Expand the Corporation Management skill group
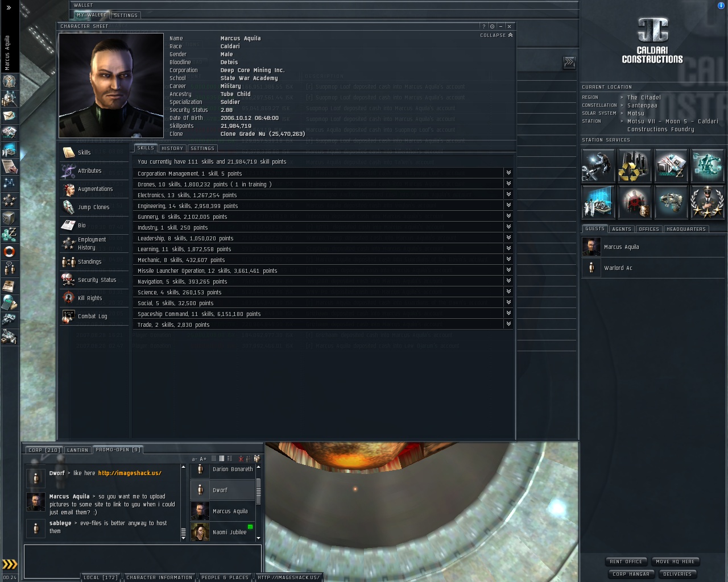This screenshot has width=728, height=582. point(508,173)
